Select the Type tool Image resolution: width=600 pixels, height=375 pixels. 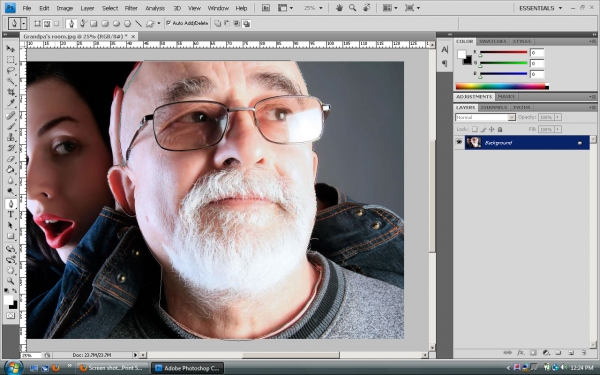click(10, 215)
